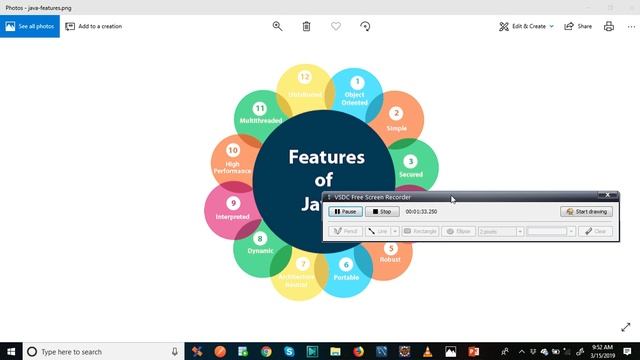Click Start drawing in VSDC recorder
This screenshot has width=640, height=360.
[587, 211]
